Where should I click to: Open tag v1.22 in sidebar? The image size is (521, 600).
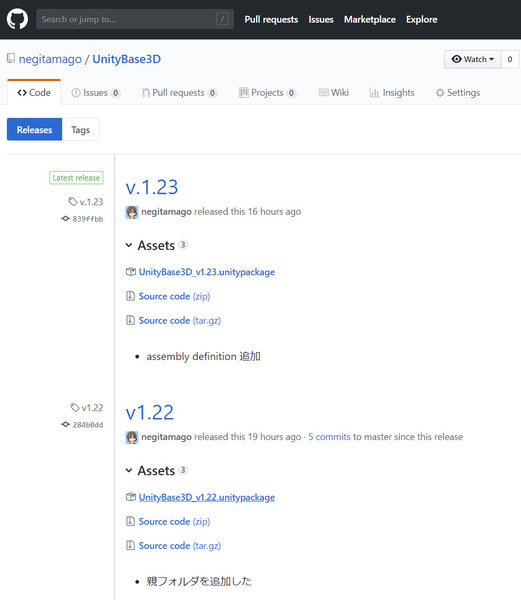coord(92,408)
